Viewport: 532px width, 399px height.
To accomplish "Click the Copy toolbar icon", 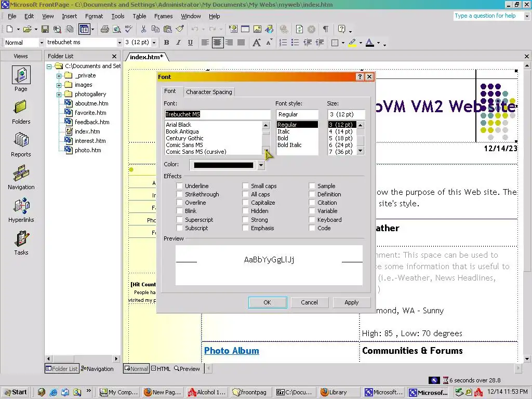I will (155, 29).
